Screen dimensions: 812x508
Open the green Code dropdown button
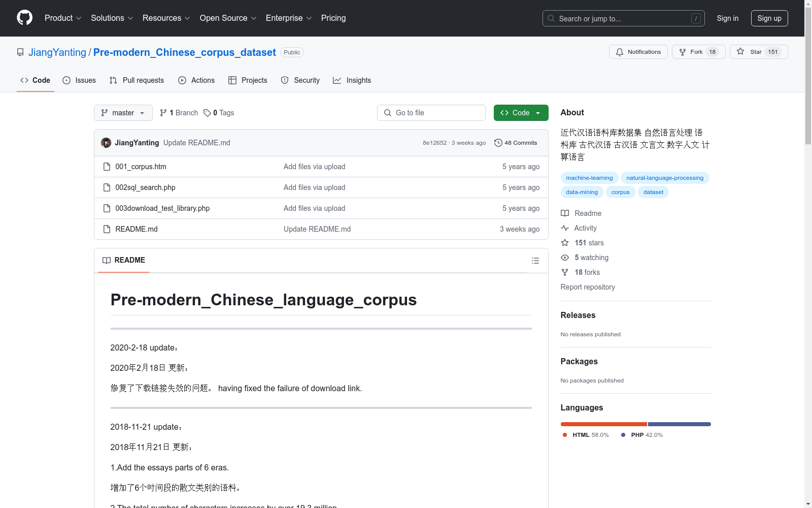point(521,113)
